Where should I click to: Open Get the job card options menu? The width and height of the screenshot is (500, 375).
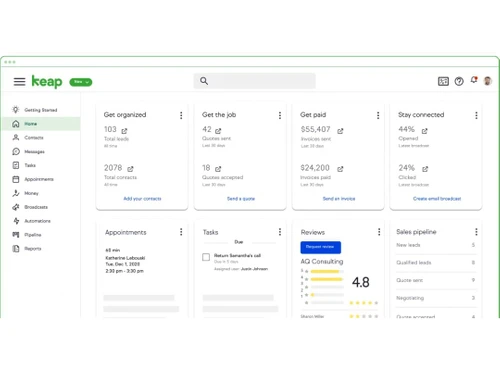(x=280, y=115)
